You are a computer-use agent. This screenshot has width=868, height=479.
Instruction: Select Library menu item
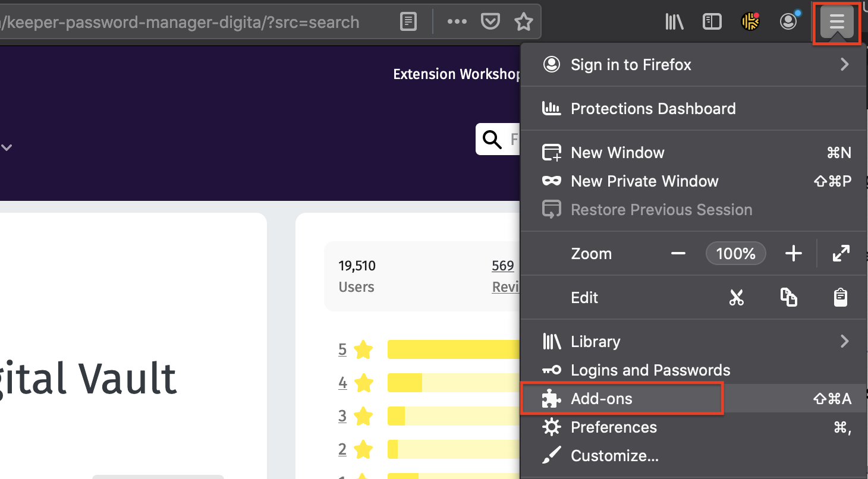click(693, 341)
